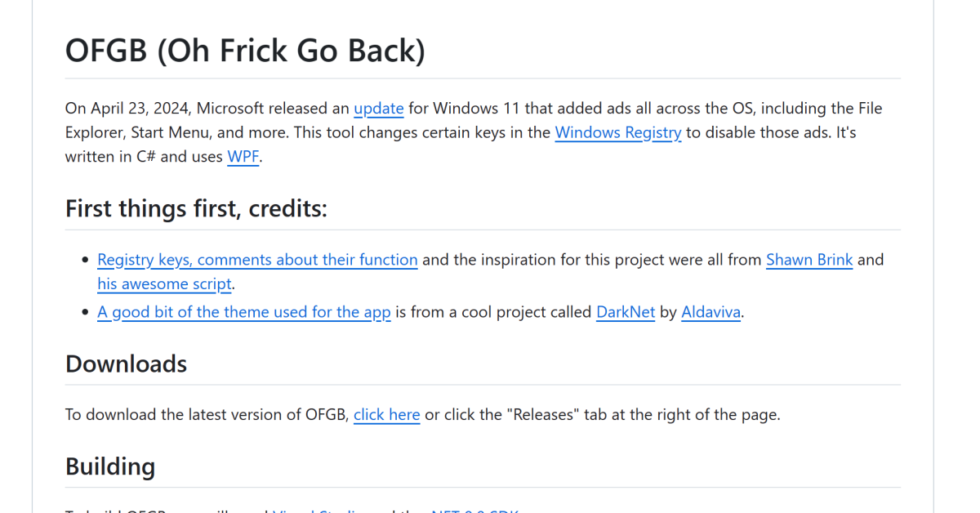Image resolution: width=980 pixels, height=513 pixels.
Task: Follow the WPF link
Action: pyautogui.click(x=243, y=157)
